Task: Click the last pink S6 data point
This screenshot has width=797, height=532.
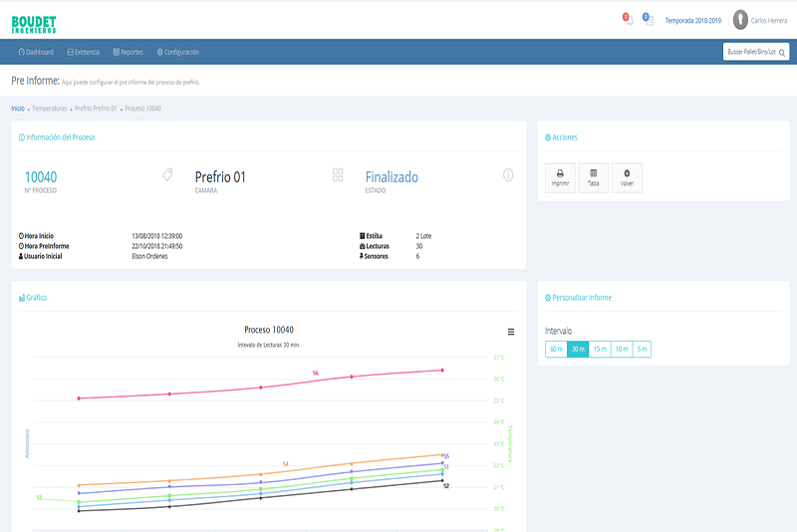Action: coord(442,370)
